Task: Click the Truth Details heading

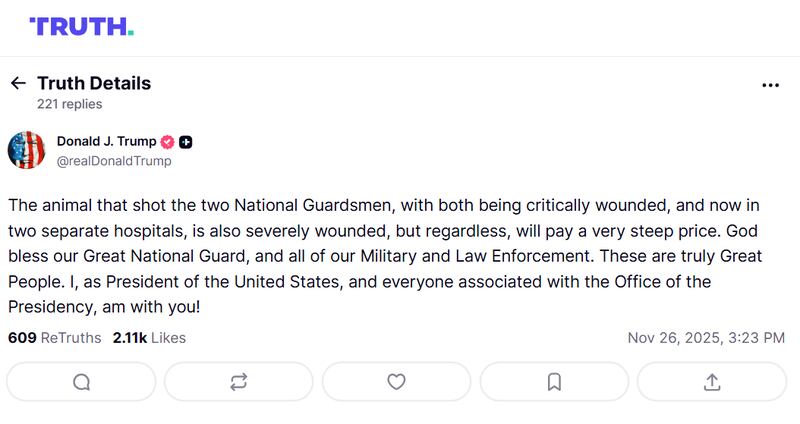Action: pyautogui.click(x=94, y=83)
